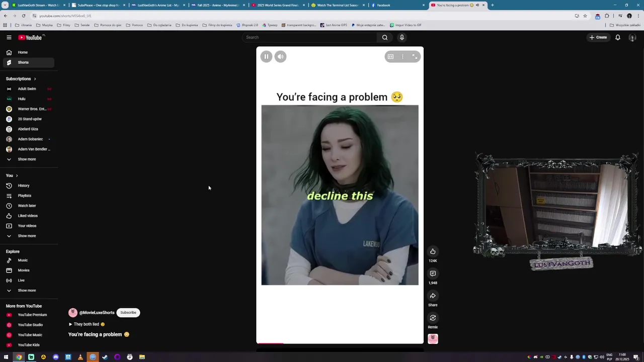Open Abelard Giza channel
Screen dimensions: 644x362
[x=29, y=129]
